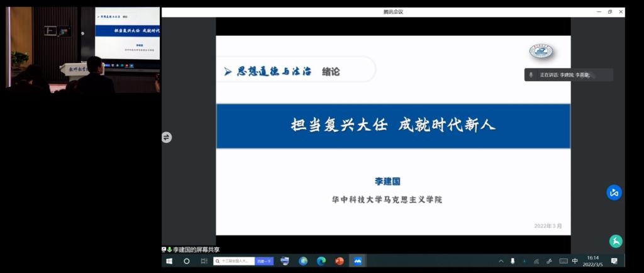Open the notification center icon

(x=614, y=261)
